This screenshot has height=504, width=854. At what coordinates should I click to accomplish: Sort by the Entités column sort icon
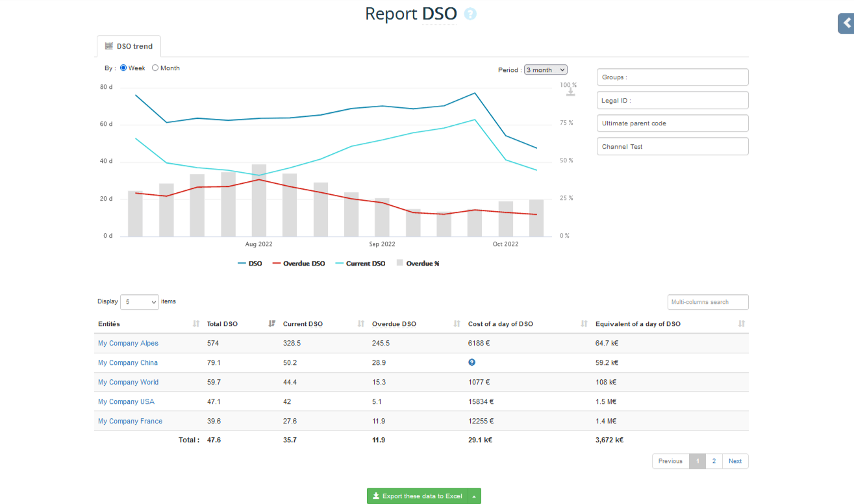point(196,323)
